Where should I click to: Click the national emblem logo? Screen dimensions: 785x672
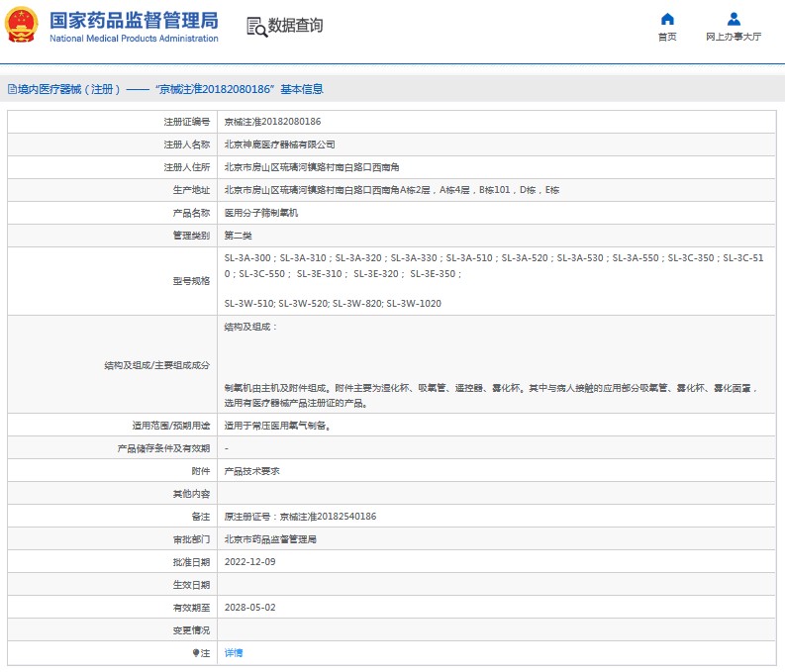(23, 25)
